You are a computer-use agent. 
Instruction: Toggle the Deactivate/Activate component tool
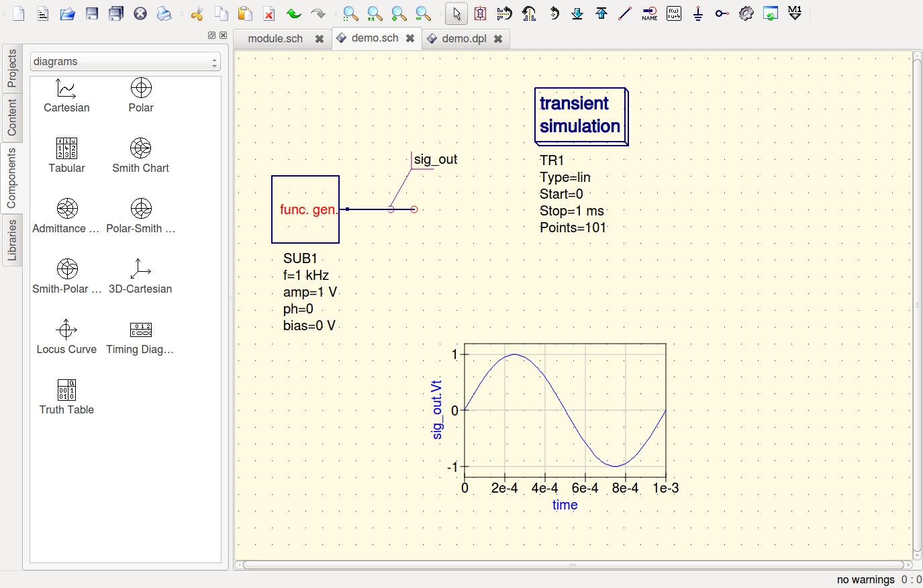[x=481, y=13]
